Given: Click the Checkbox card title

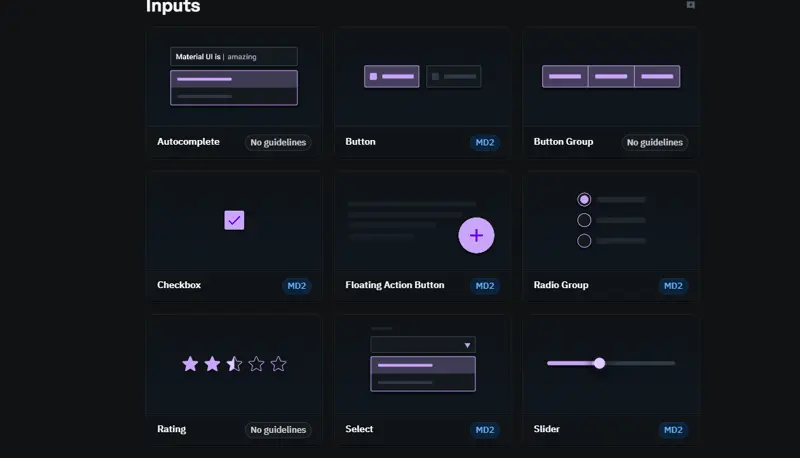Looking at the screenshot, I should point(179,285).
